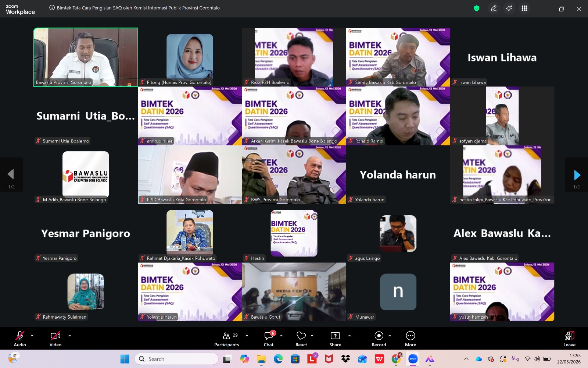Open the Chat panel
Image resolution: width=588 pixels, height=368 pixels.
click(269, 339)
